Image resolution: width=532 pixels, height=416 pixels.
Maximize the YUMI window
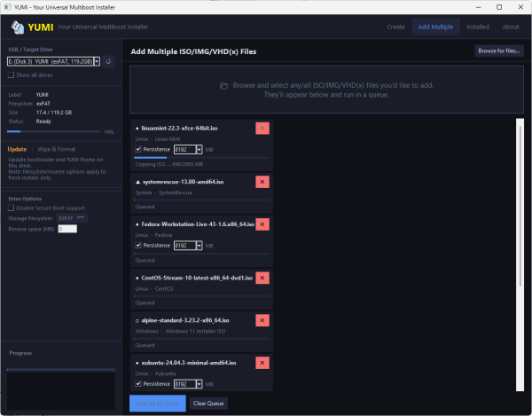point(499,7)
